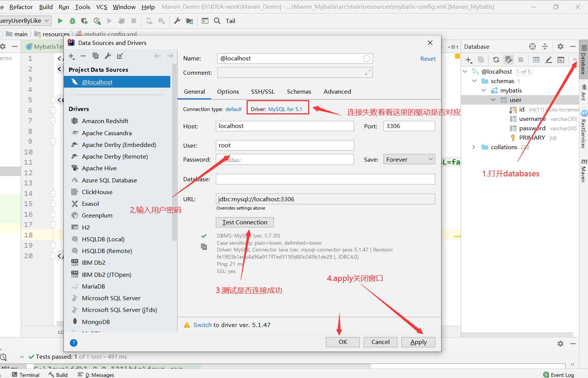Screen dimensions: 588x378
Task: Click the Search Everywhere magnifier icon
Action: pos(217,21)
